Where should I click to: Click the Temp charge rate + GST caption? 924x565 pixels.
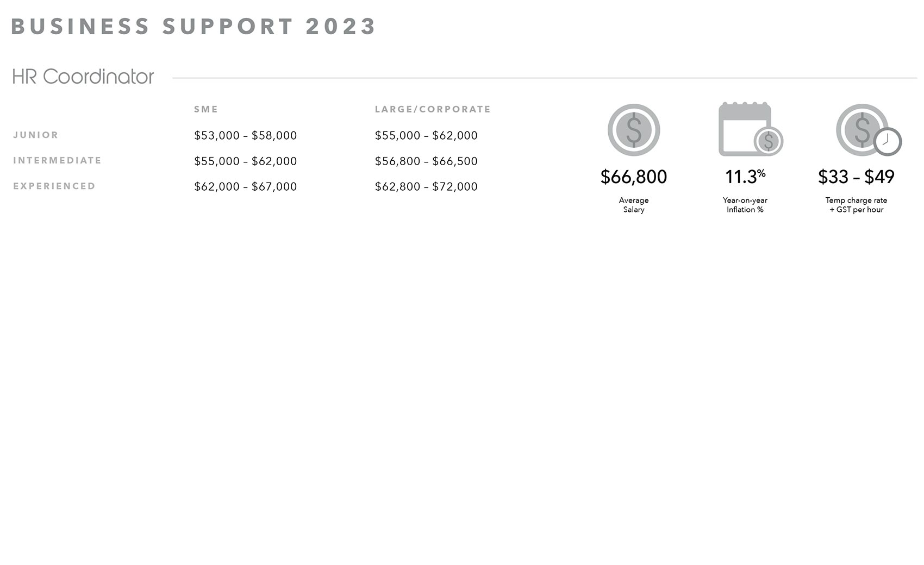pos(856,205)
